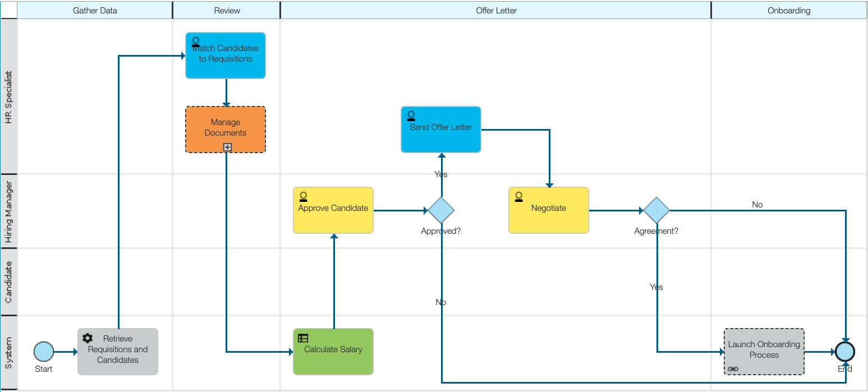Click the No label below Approved? gateway
The image size is (868, 392).
click(x=441, y=302)
